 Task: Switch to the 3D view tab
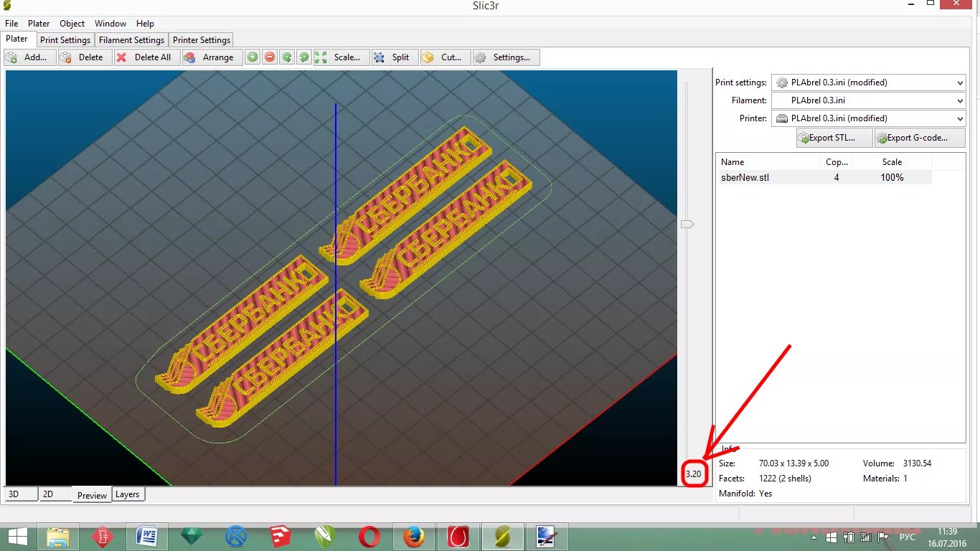pos(20,494)
